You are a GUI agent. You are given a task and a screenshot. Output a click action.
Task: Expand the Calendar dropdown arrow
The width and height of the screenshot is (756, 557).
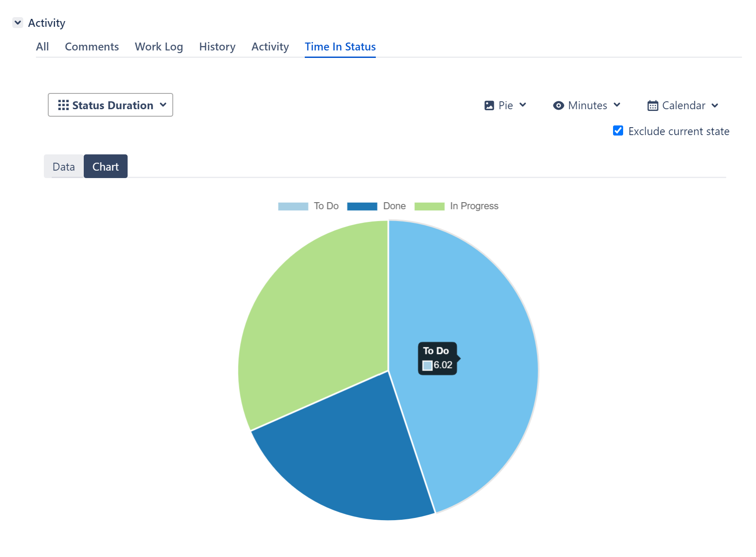(715, 106)
